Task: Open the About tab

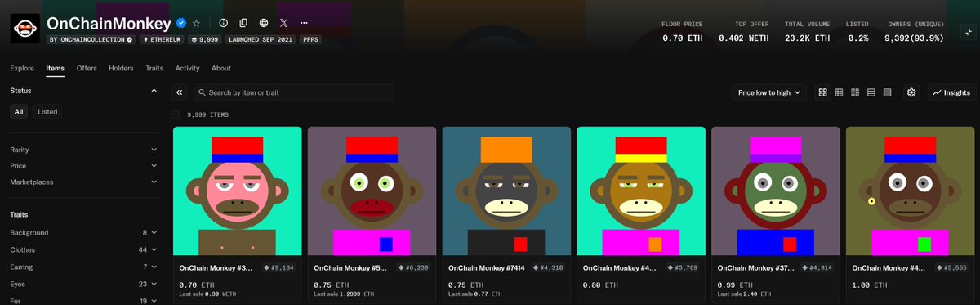Action: (220, 68)
